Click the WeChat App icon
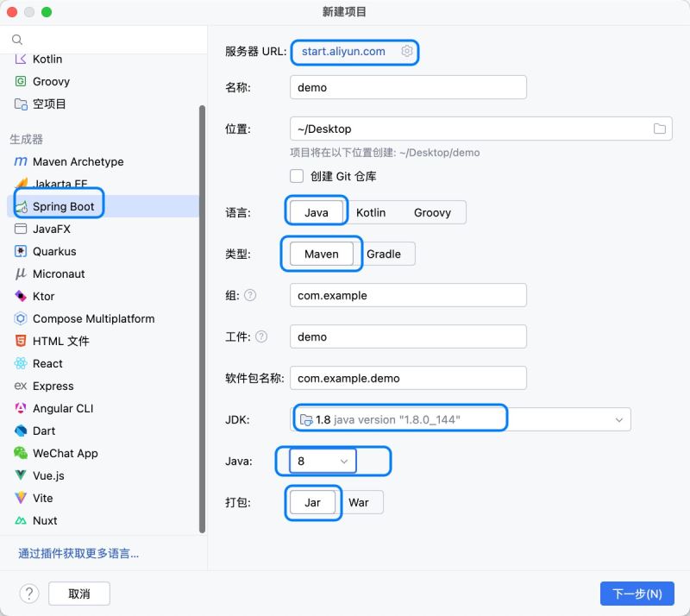This screenshot has width=690, height=616. click(x=21, y=453)
